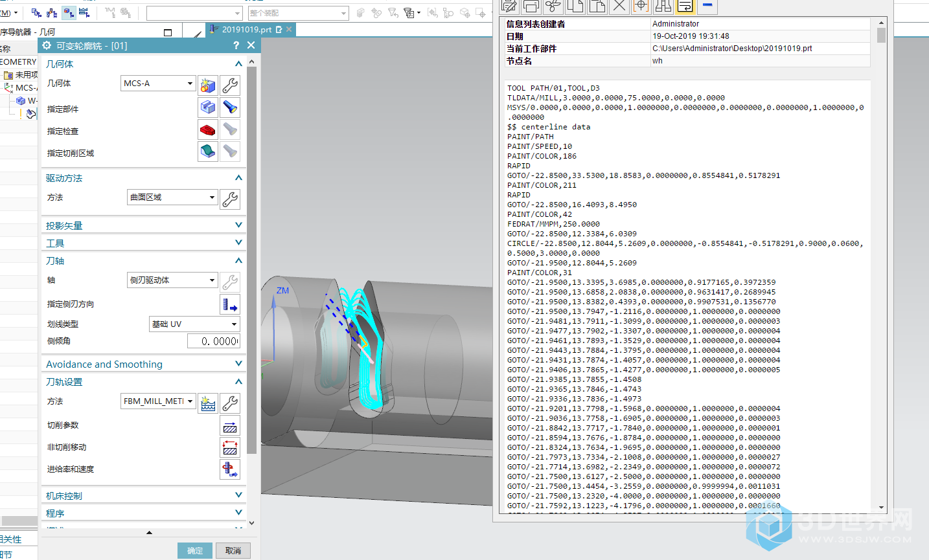Viewport: 929px width, 560px height.
Task: Click the 指定侧刃方向 arrow icon
Action: 230,304
